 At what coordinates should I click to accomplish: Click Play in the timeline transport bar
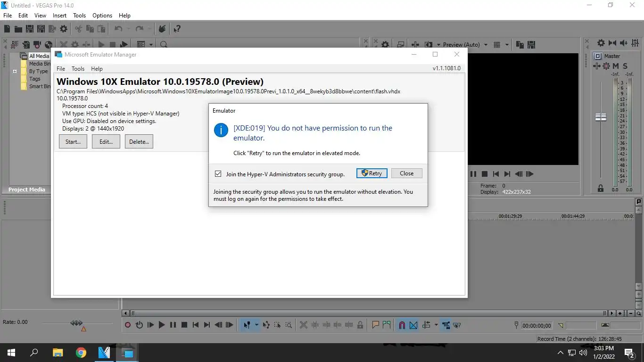click(x=162, y=325)
